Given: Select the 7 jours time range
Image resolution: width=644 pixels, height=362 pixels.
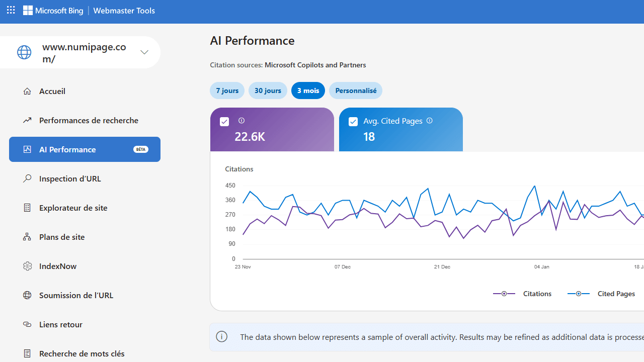Looking at the screenshot, I should coord(227,90).
